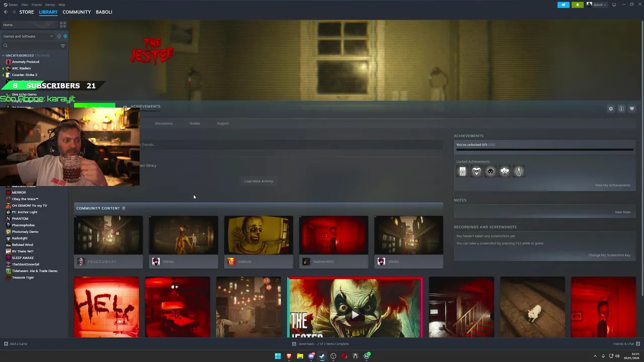The height and width of the screenshot is (362, 644).
Task: Go back using the left arrow
Action: pyautogui.click(x=6, y=12)
